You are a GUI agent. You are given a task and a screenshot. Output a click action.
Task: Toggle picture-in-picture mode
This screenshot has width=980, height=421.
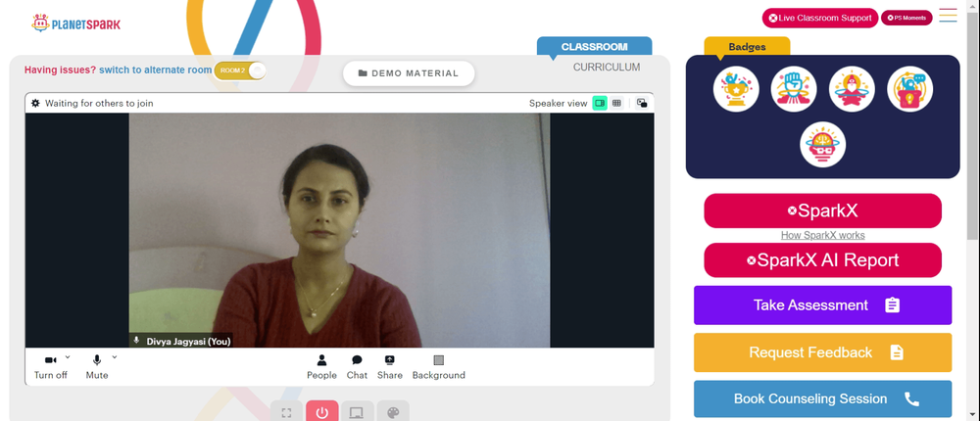point(642,103)
